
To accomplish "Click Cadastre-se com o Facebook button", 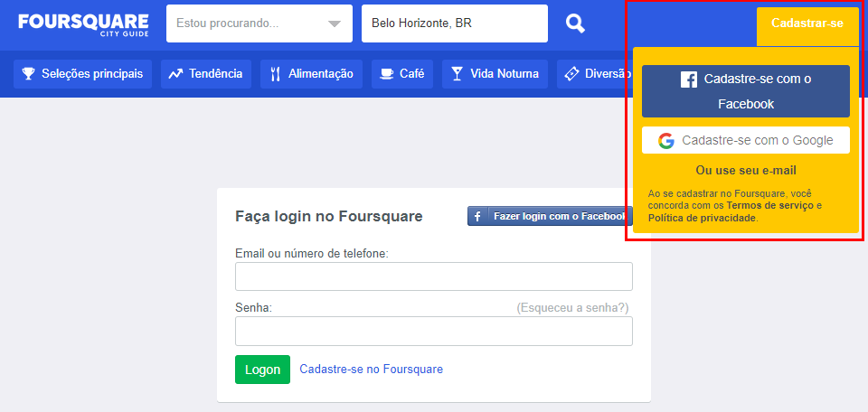I will (x=746, y=91).
